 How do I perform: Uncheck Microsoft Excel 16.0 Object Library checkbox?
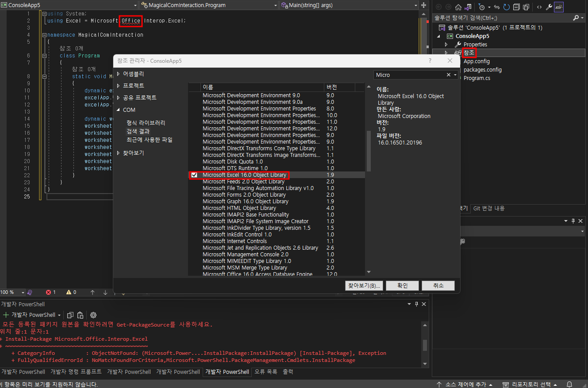pyautogui.click(x=194, y=175)
